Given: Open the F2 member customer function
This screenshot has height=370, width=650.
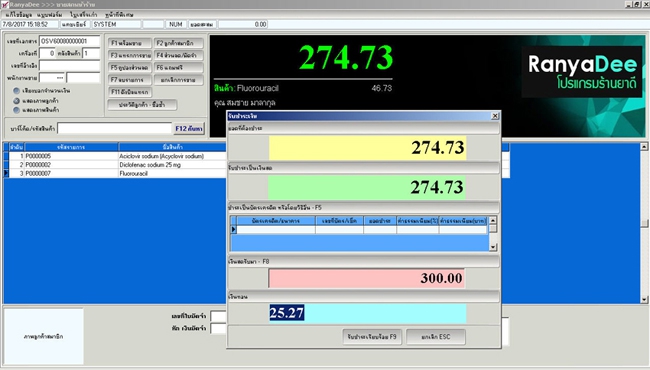Looking at the screenshot, I should point(179,43).
